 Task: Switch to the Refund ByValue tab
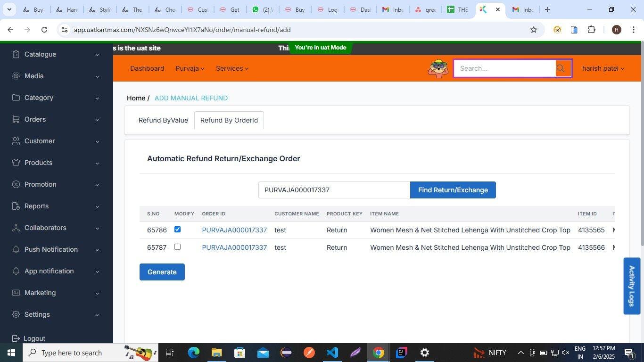[163, 120]
